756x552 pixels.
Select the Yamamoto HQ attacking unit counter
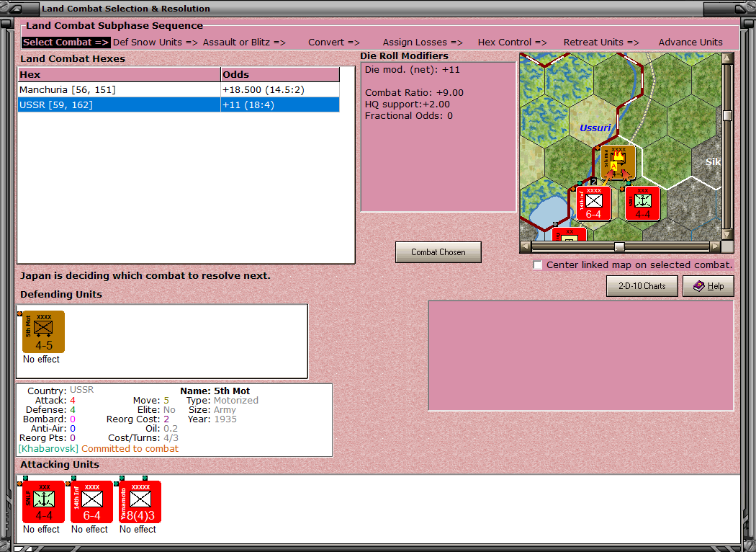point(140,502)
